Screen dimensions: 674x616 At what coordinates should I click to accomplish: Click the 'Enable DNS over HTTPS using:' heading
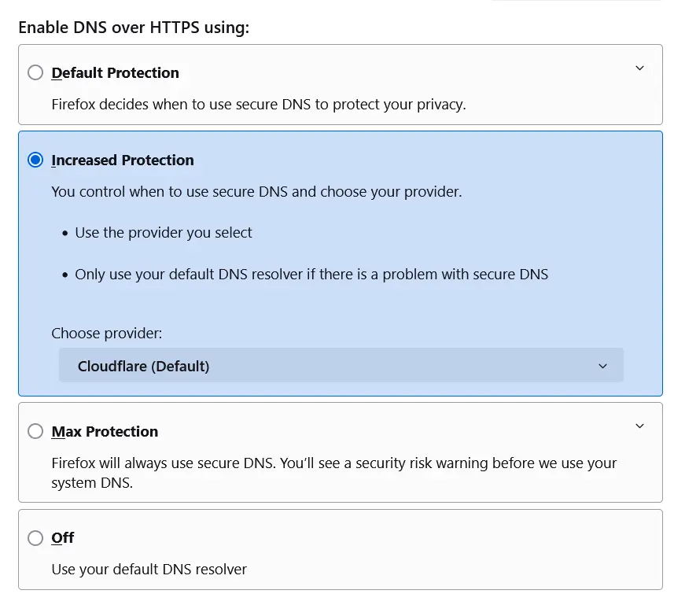point(134,28)
